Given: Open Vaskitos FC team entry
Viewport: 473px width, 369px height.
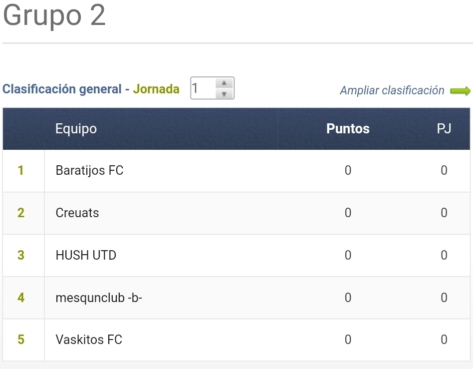Looking at the screenshot, I should [x=89, y=340].
